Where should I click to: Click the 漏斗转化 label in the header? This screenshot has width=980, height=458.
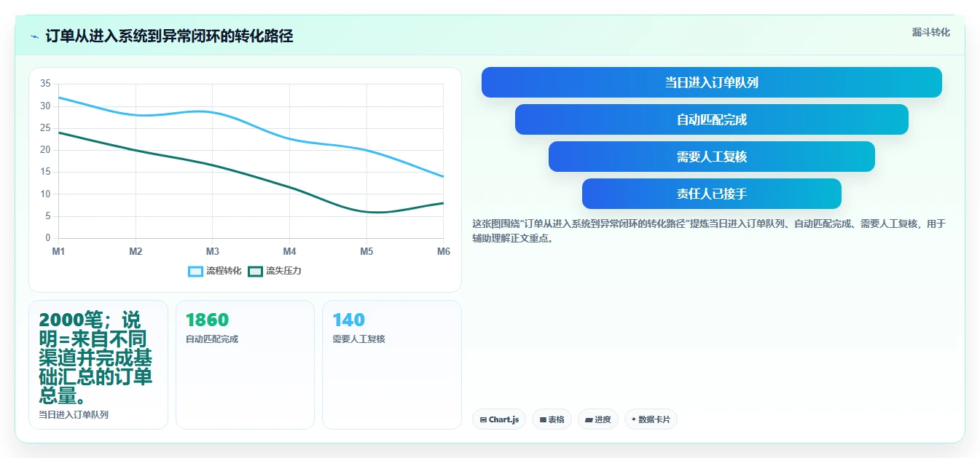pyautogui.click(x=930, y=32)
